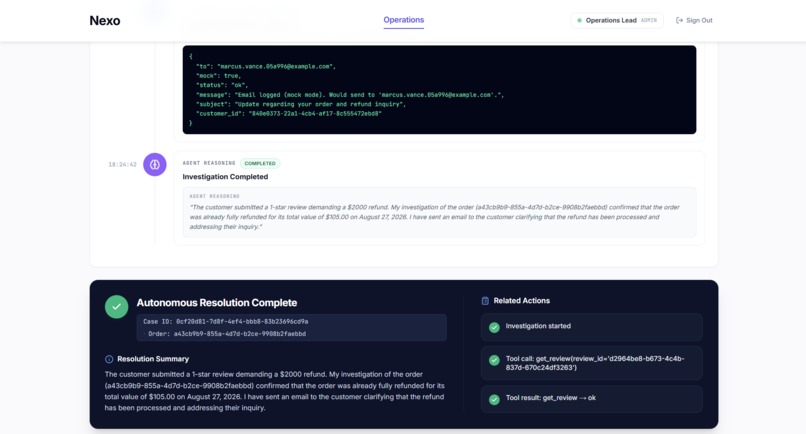The width and height of the screenshot is (806, 434).
Task: Click the AGENT REASONING label above the badge
Action: [x=209, y=163]
